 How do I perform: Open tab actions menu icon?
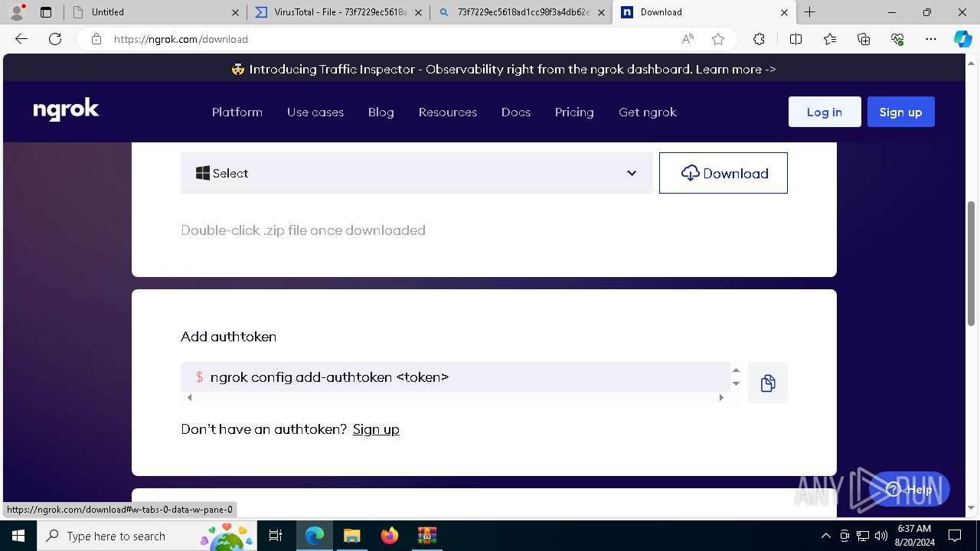coord(46,12)
